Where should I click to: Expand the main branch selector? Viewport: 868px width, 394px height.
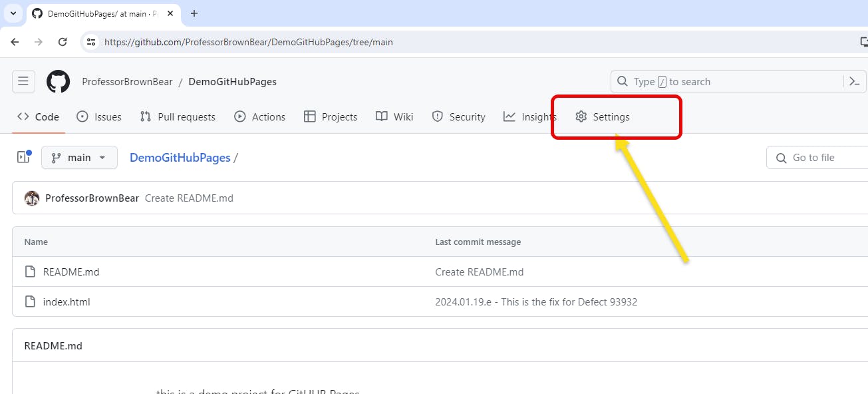pos(79,157)
